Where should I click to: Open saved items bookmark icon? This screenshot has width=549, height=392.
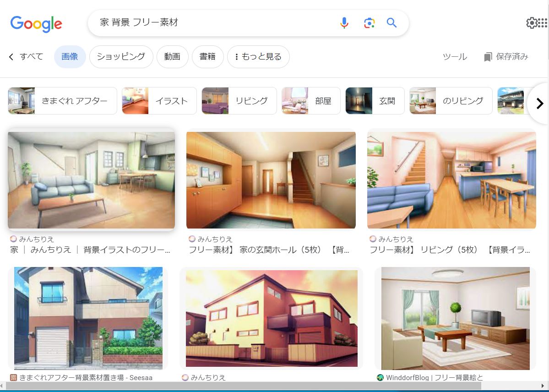(x=488, y=57)
